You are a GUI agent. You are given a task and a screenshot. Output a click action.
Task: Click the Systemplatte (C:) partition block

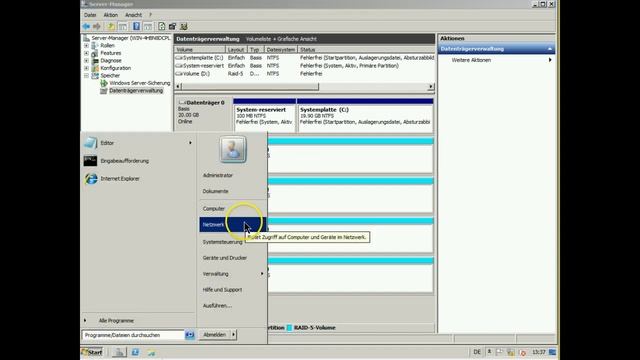pyautogui.click(x=365, y=116)
